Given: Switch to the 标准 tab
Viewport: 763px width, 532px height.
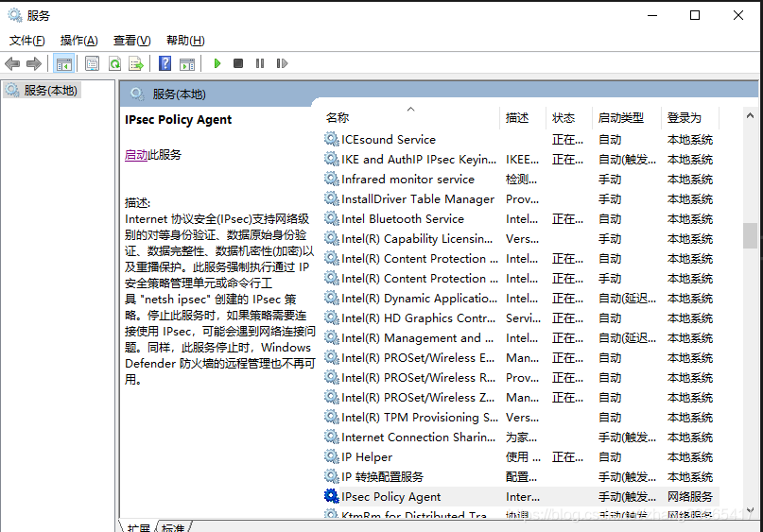Looking at the screenshot, I should pos(173,527).
